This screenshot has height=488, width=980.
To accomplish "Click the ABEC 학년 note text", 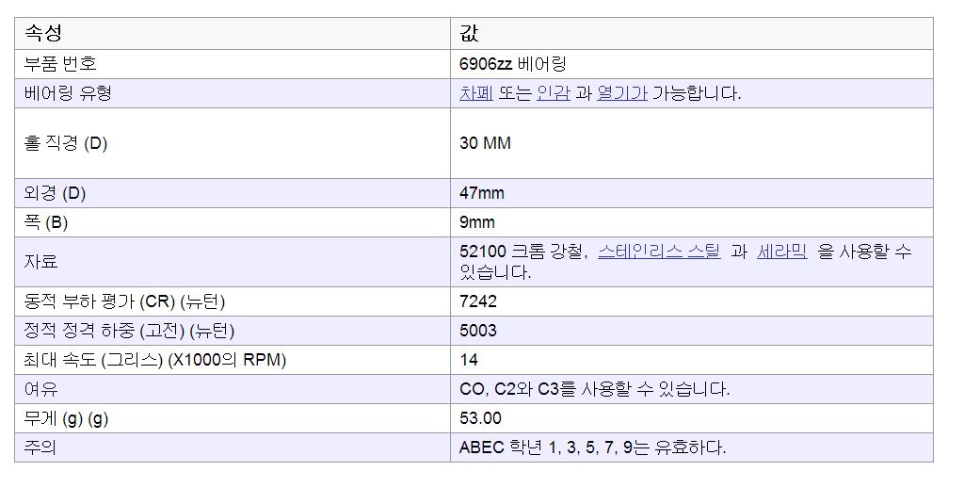I will [592, 447].
